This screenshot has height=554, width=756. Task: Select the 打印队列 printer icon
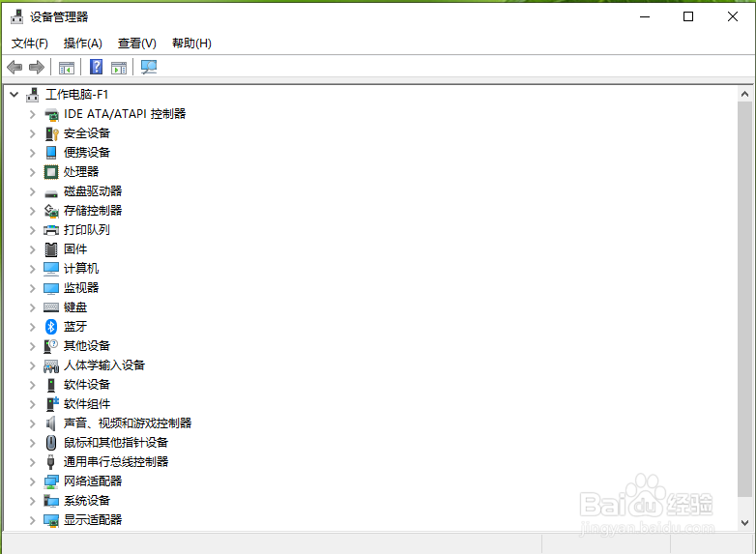tap(51, 230)
